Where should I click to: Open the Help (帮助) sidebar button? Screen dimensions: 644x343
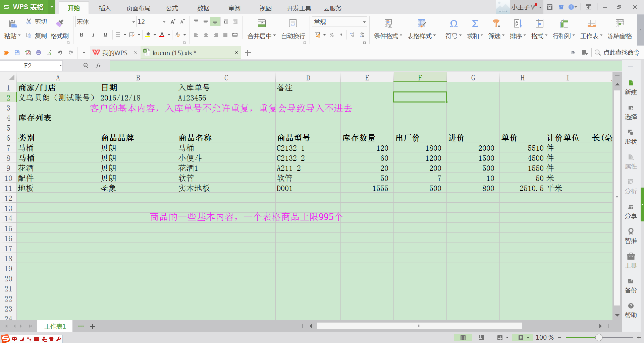(x=631, y=311)
